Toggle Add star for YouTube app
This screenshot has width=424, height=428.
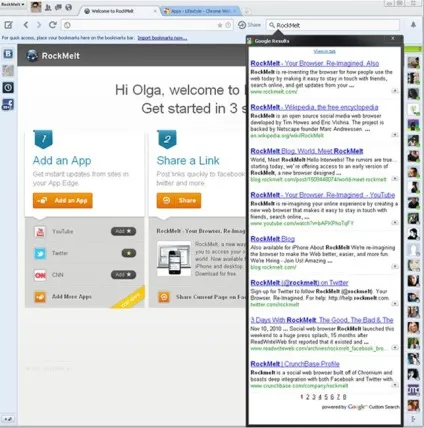(x=123, y=231)
